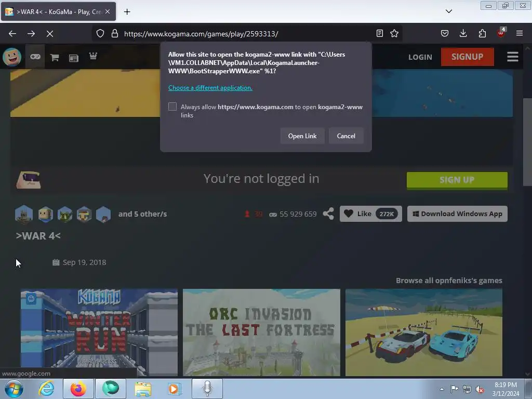Screen dimensions: 532x399
Task: Click the page vertical scrollbar thumb
Action: click(527, 141)
